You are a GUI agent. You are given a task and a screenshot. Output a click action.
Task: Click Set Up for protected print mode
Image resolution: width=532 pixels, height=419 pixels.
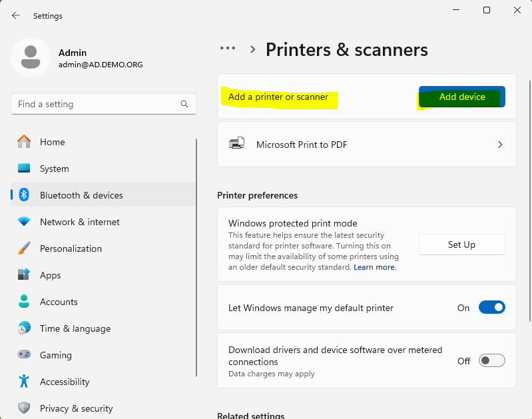coord(462,244)
